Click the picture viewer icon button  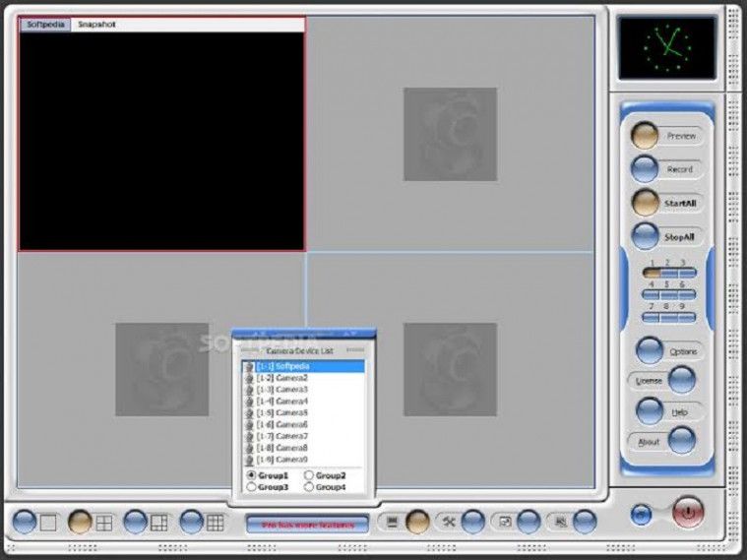(x=584, y=523)
